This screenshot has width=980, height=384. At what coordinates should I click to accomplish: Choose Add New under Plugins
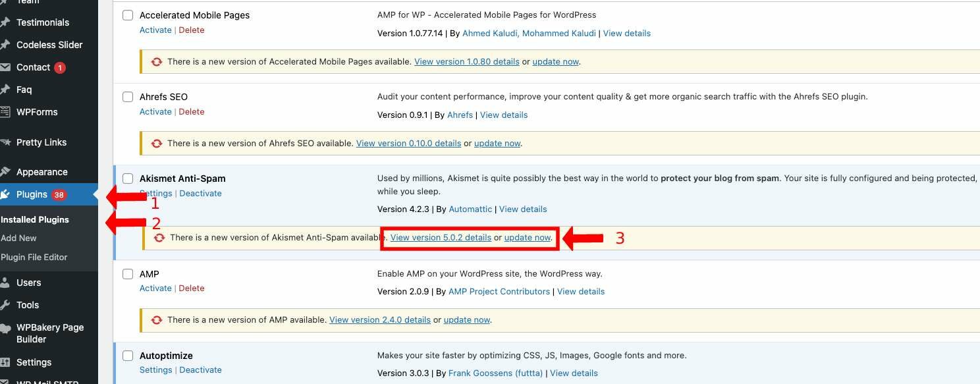(18, 238)
